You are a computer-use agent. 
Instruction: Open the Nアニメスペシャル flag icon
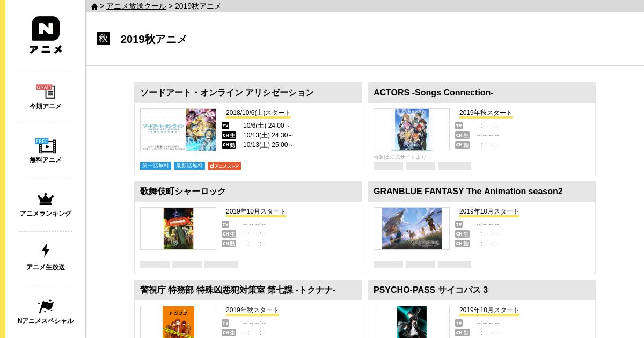click(46, 306)
